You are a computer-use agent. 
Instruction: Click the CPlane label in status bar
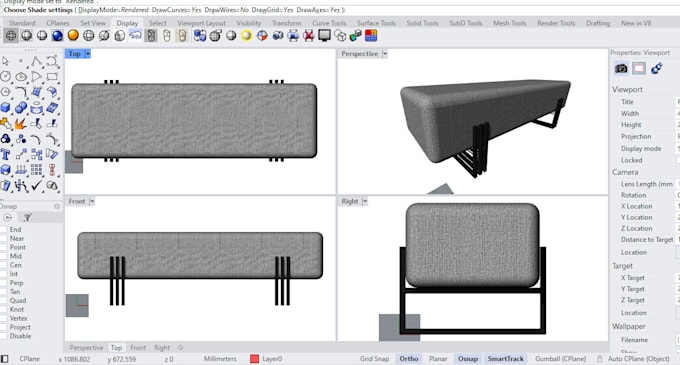pyautogui.click(x=29, y=359)
